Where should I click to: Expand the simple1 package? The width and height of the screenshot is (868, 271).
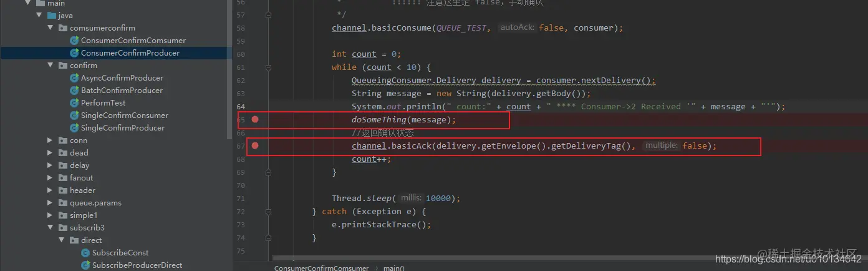(x=51, y=215)
